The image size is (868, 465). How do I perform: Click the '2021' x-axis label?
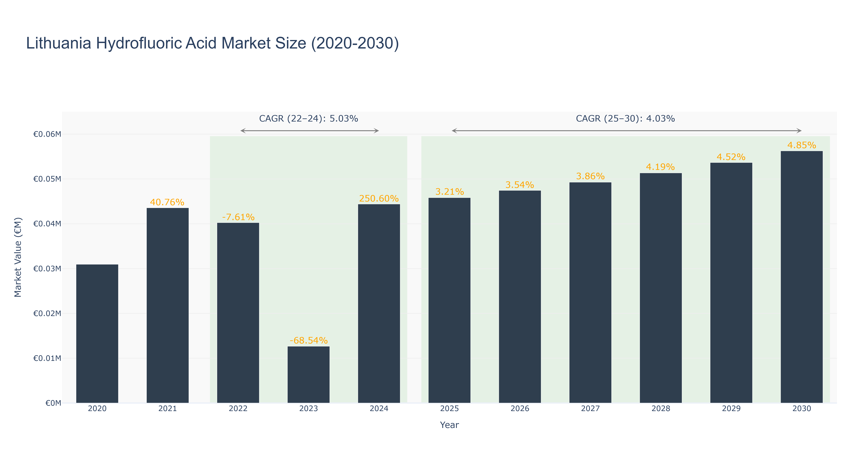pos(167,408)
